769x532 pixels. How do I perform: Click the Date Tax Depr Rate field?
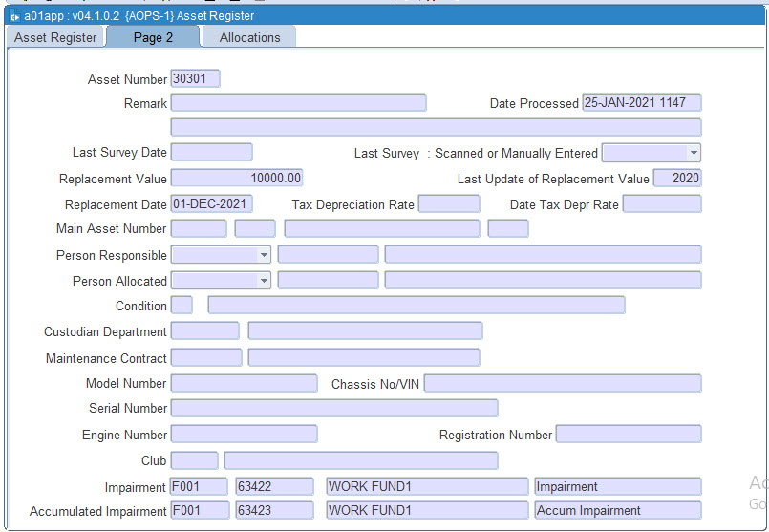coord(661,204)
